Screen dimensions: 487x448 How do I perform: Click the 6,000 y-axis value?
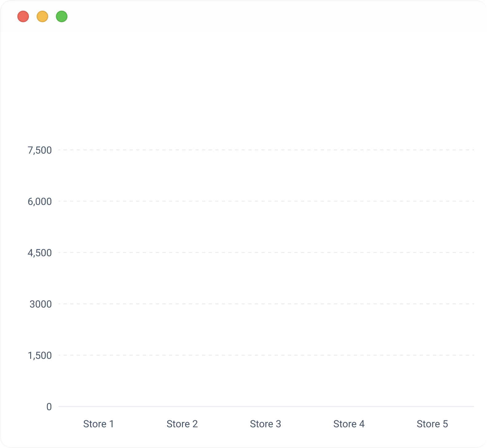point(40,202)
